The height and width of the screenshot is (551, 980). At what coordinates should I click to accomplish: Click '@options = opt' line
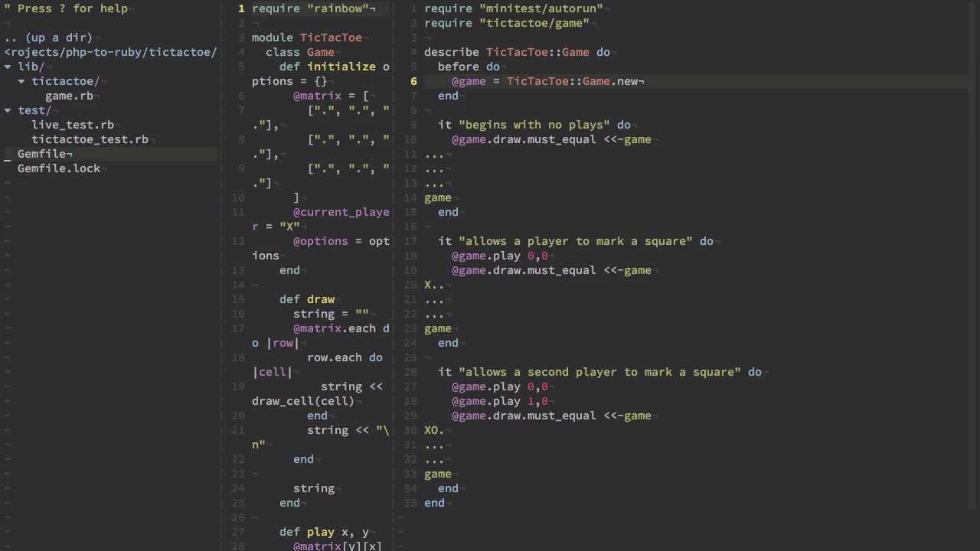tap(341, 241)
